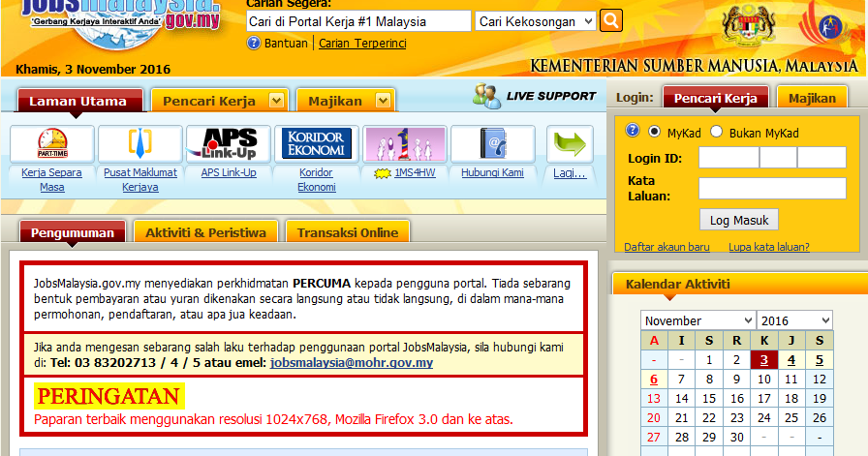Click the middle Login ID field
This screenshot has width=868, height=456.
(x=778, y=157)
